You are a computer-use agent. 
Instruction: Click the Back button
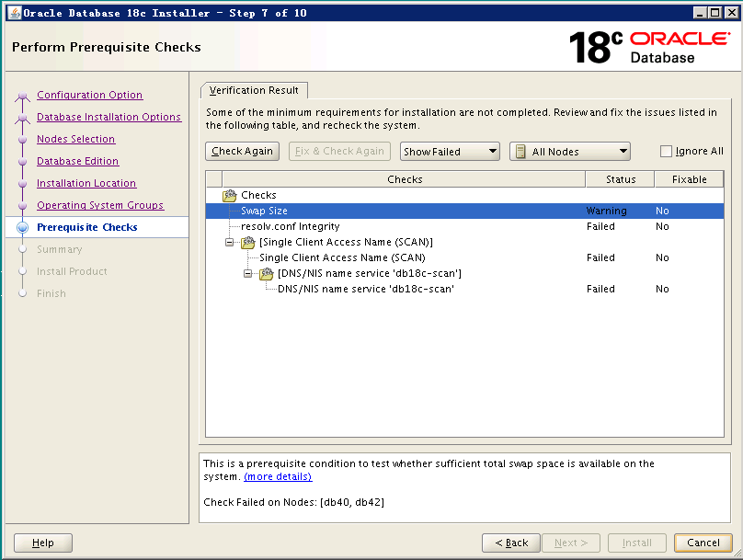tap(511, 543)
